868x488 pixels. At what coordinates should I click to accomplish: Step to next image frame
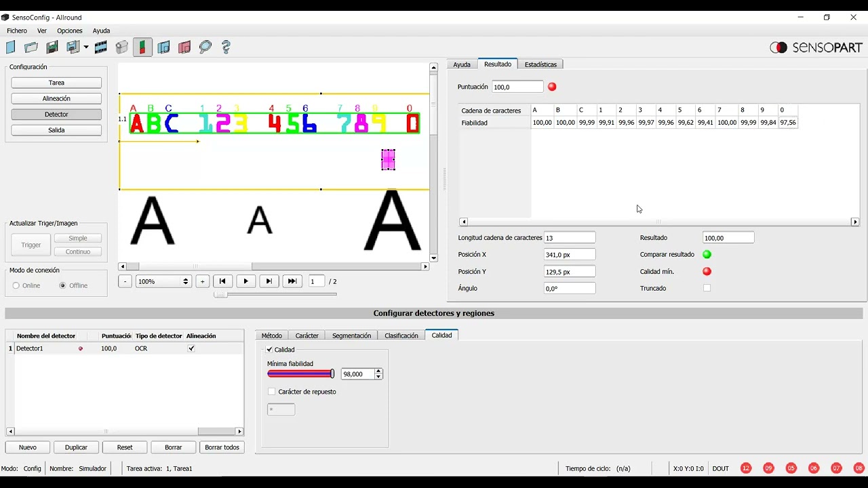[269, 281]
